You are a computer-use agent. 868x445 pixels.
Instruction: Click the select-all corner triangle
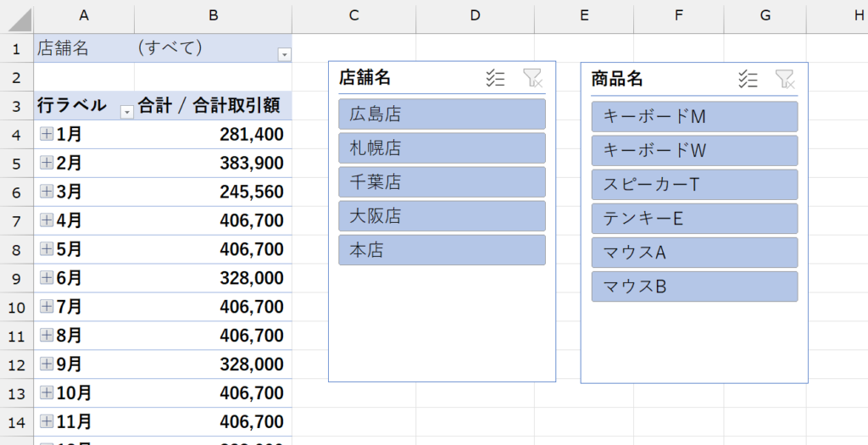point(22,19)
